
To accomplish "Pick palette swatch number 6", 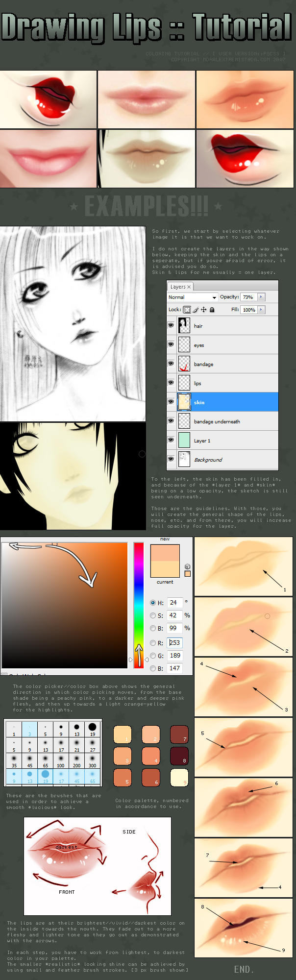I will [x=150, y=778].
